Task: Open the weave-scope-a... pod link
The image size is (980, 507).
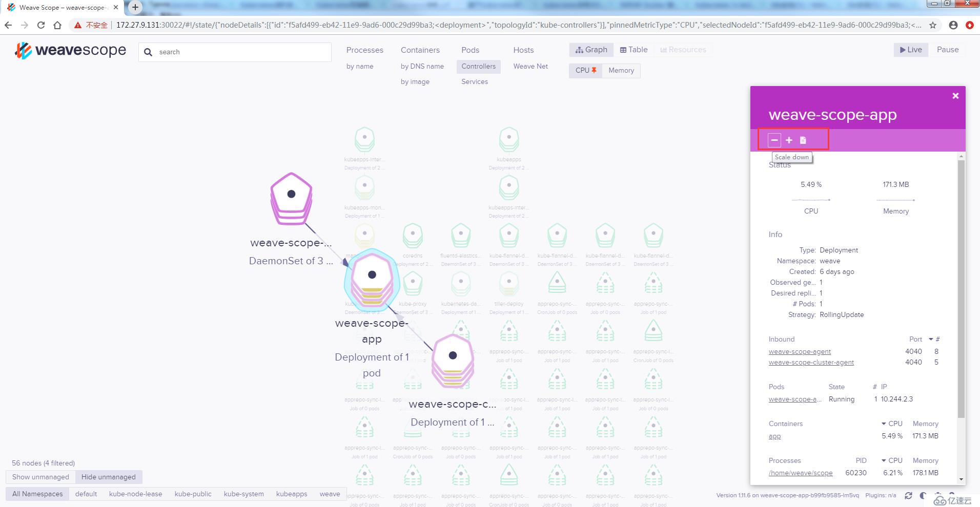Action: point(795,399)
